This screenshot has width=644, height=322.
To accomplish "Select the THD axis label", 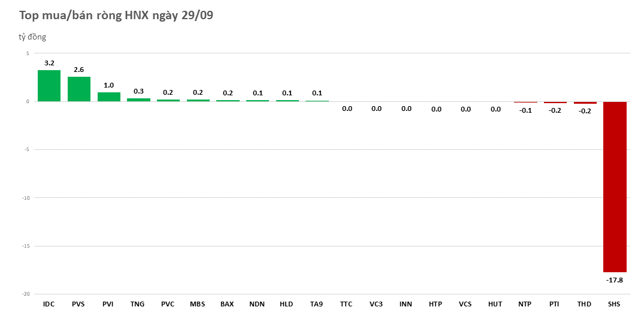I will click(585, 305).
